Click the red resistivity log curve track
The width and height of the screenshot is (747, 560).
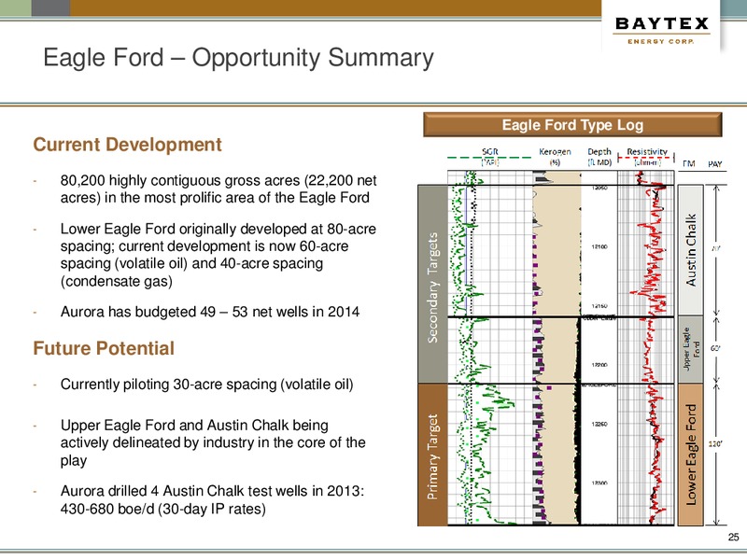point(646,347)
